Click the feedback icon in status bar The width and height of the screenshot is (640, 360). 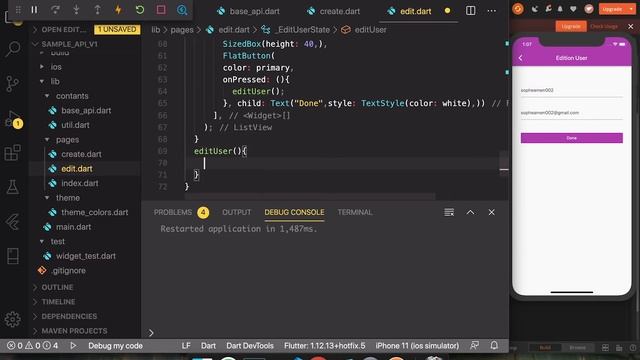coord(474,346)
